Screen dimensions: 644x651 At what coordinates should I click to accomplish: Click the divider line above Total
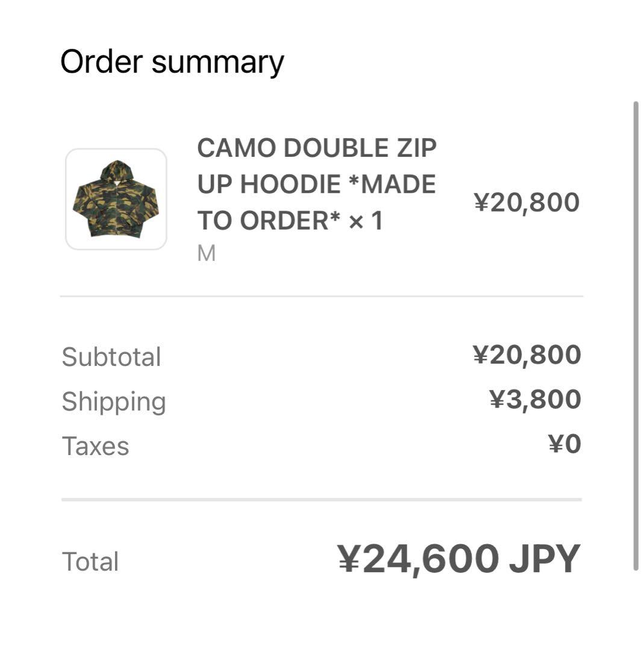coord(322,500)
